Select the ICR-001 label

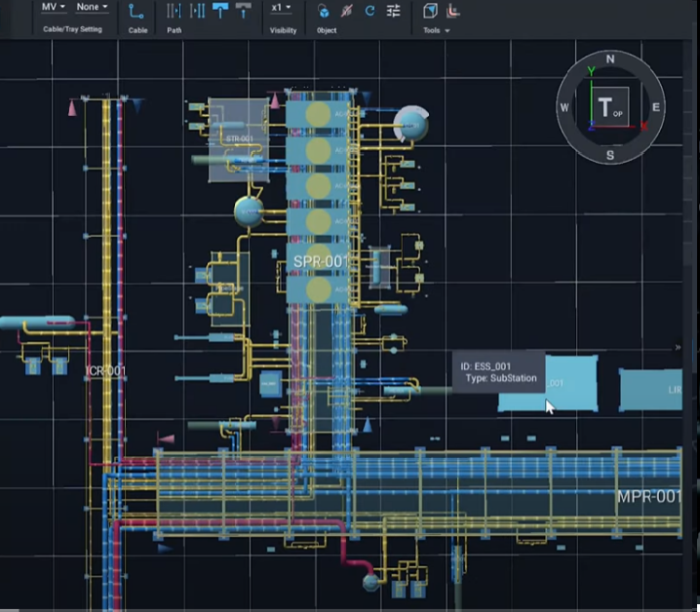tap(105, 371)
